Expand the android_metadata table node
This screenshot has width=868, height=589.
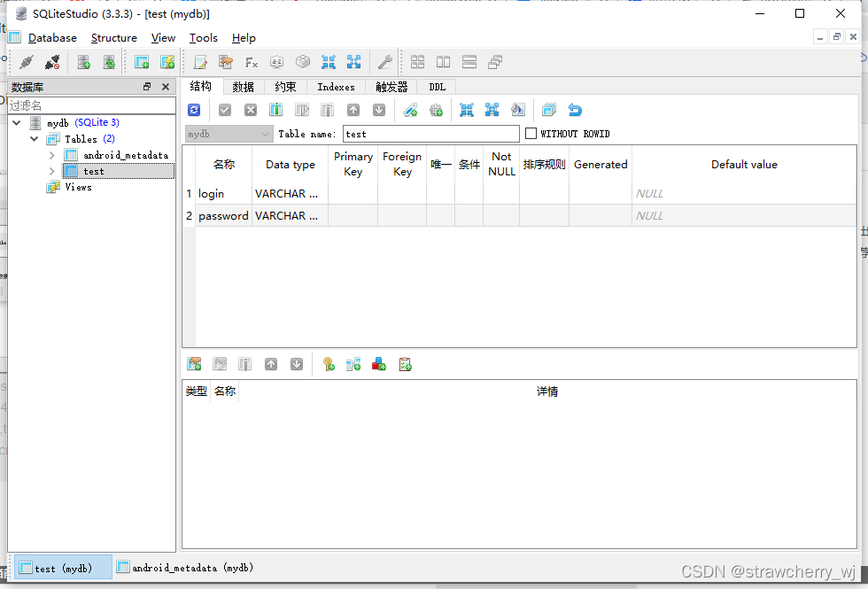pyautogui.click(x=52, y=155)
